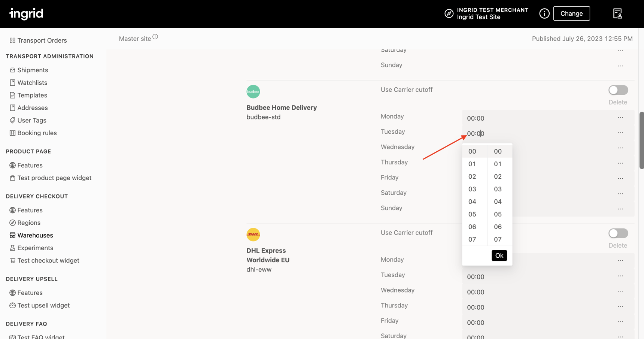Select the Shipments parcel icon
Viewport: 644px width, 339px height.
(x=12, y=70)
